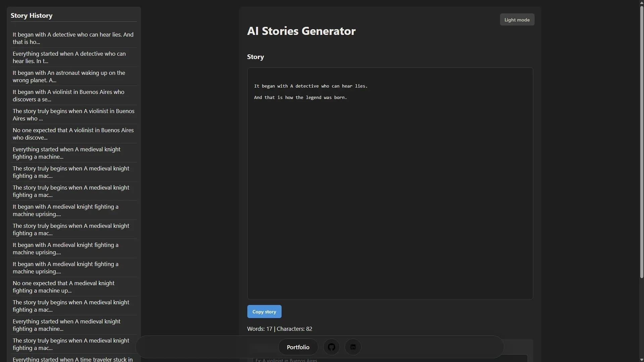Click the 'Story History' heading
This screenshot has width=644, height=362.
tap(32, 15)
